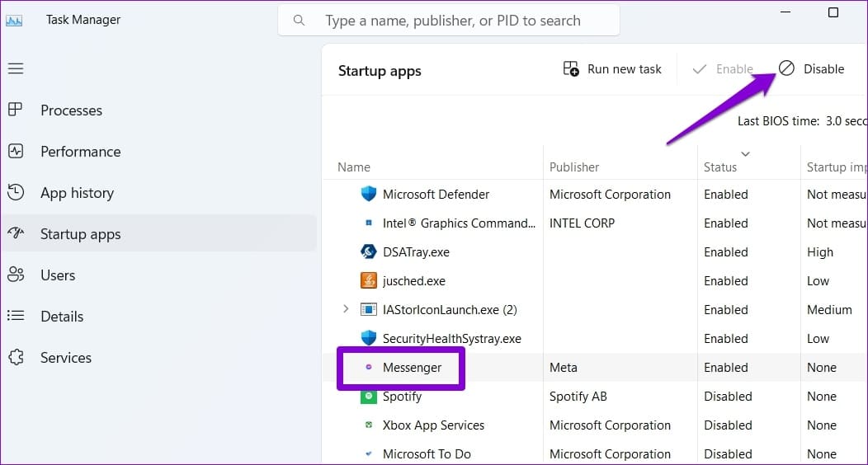The height and width of the screenshot is (465, 868).
Task: Select the Services puzzle icon
Action: point(16,357)
